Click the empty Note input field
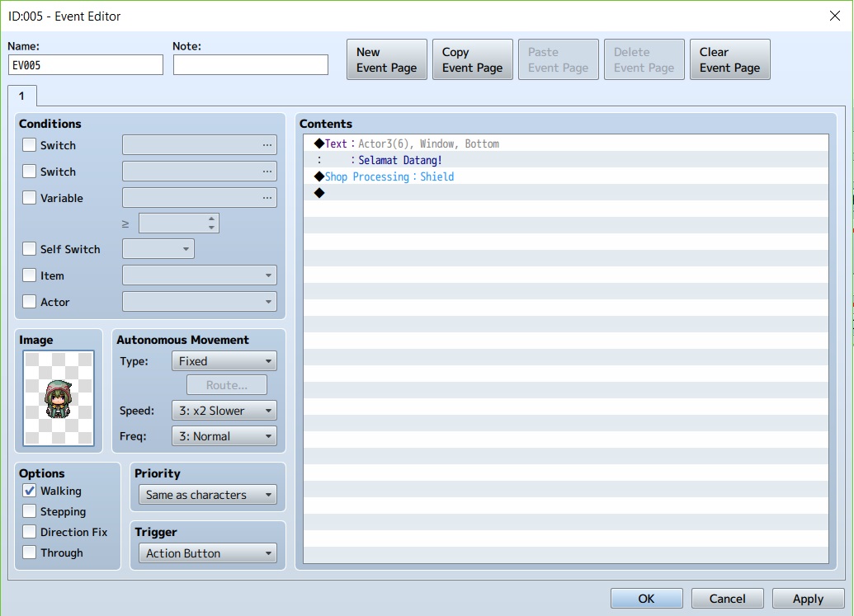 pos(251,65)
